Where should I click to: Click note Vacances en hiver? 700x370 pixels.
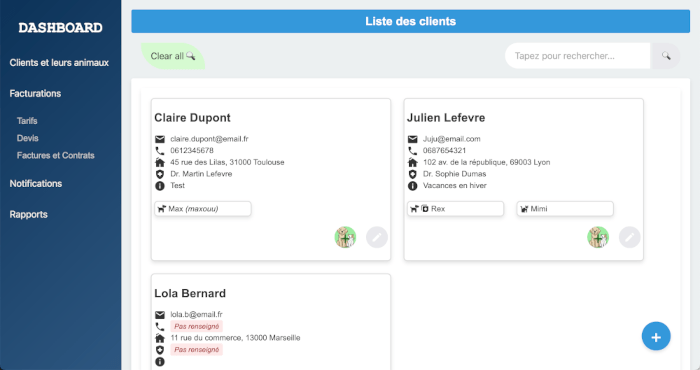click(455, 186)
